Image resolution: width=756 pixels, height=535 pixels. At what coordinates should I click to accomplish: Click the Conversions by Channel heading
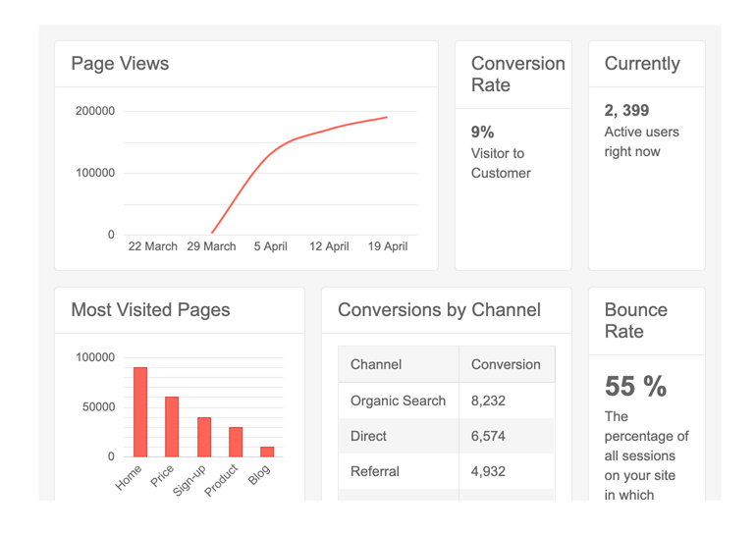click(x=439, y=310)
